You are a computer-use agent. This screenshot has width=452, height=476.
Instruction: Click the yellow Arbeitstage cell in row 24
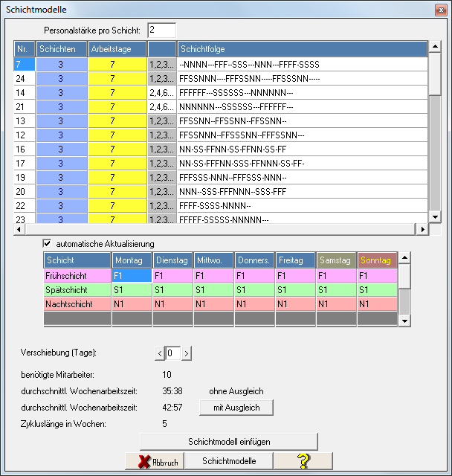[x=117, y=79]
